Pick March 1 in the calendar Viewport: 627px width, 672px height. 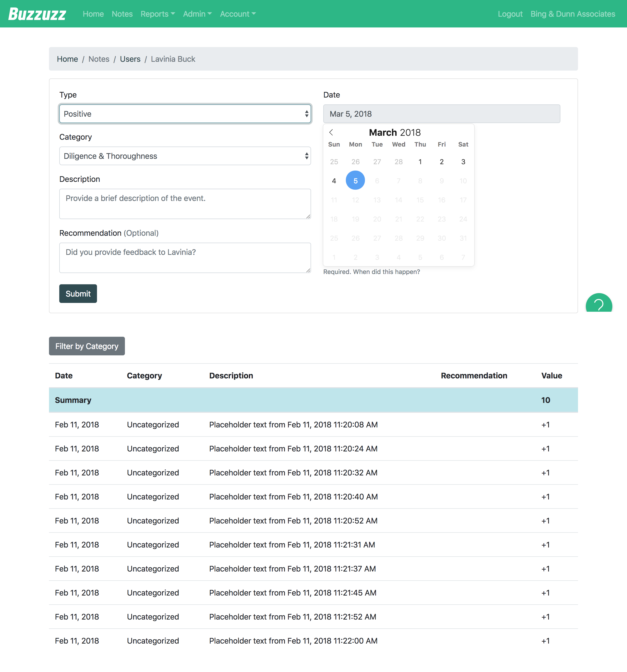tap(420, 162)
